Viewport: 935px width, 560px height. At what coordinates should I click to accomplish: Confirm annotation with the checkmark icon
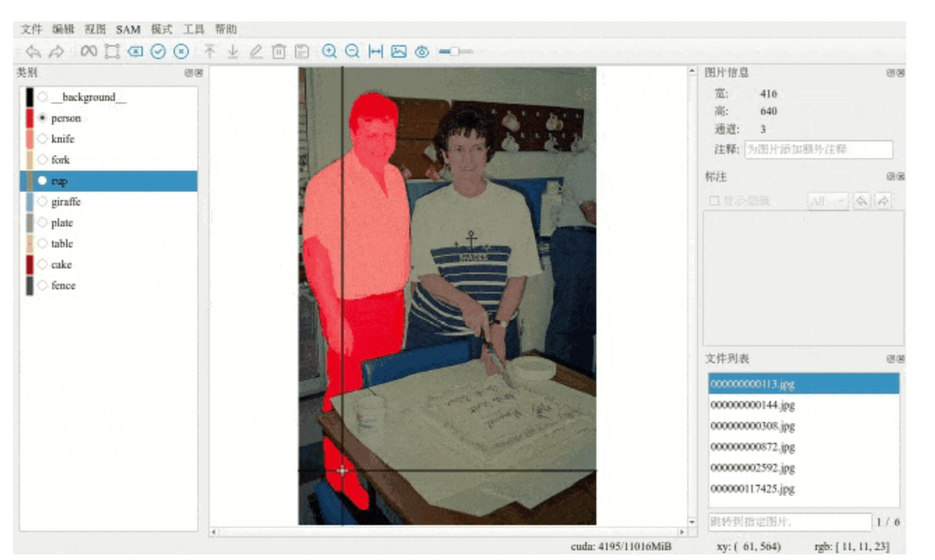(x=158, y=51)
